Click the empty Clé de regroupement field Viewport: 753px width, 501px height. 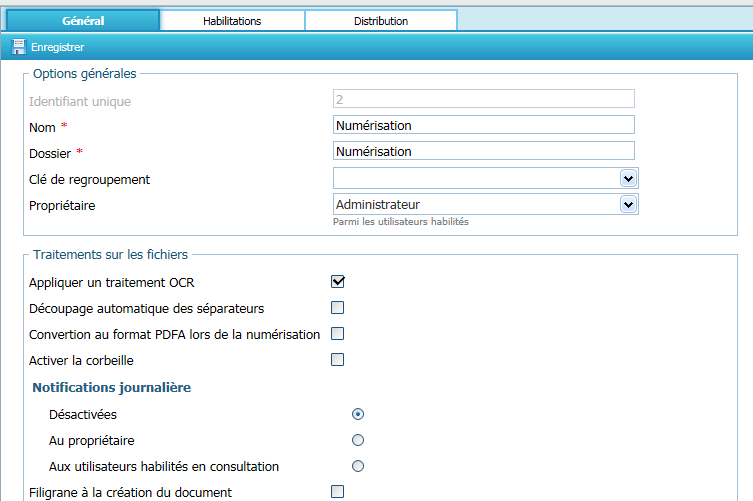coord(475,178)
